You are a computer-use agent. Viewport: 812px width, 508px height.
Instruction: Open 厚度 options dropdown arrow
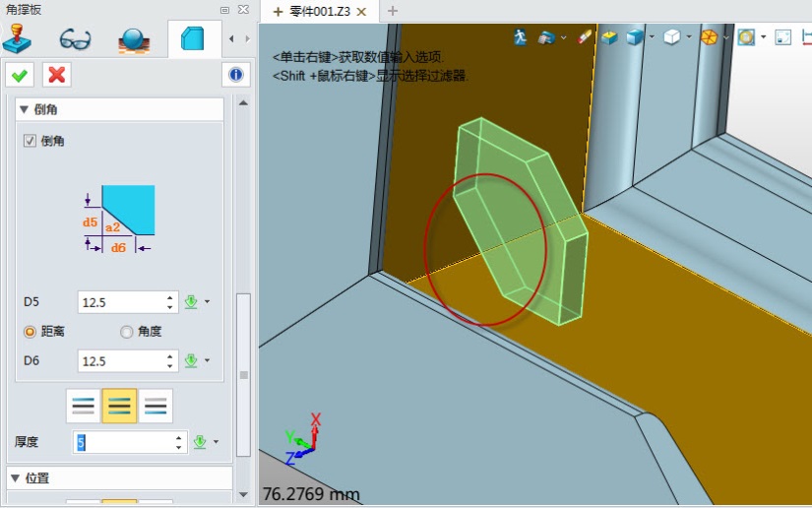[x=216, y=442]
